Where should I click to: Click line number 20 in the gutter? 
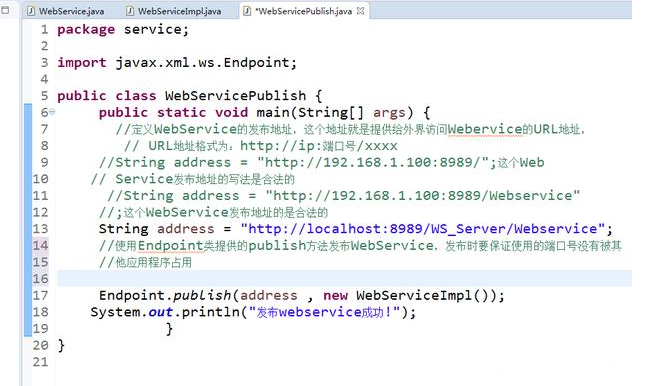(41, 345)
